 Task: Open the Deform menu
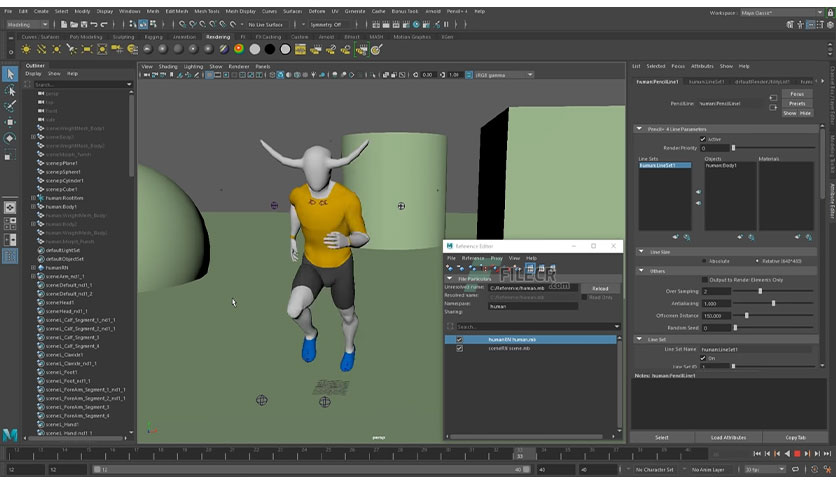[x=317, y=11]
